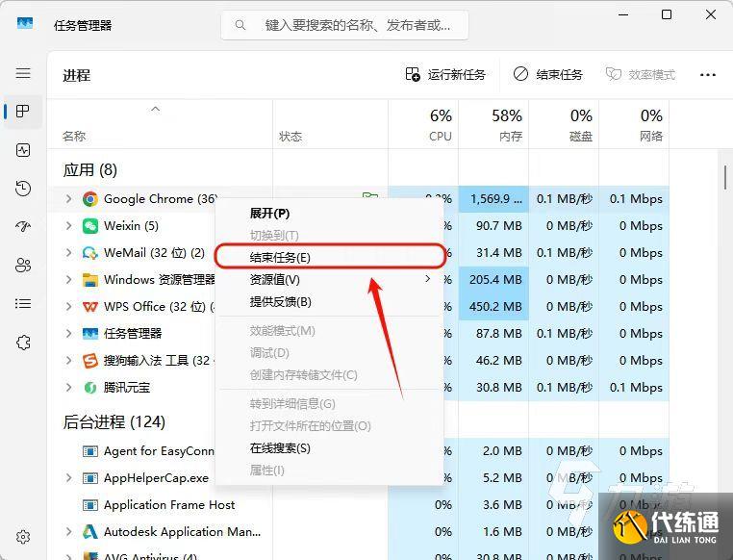Expand the AppHelperCap.exe process group
Image resolution: width=733 pixels, height=560 pixels.
click(68, 478)
